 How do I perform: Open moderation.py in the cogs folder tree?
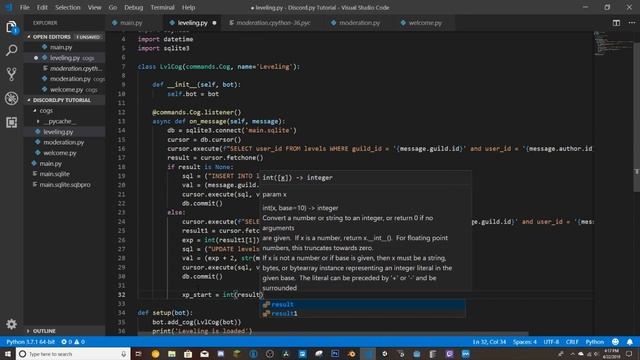64,142
